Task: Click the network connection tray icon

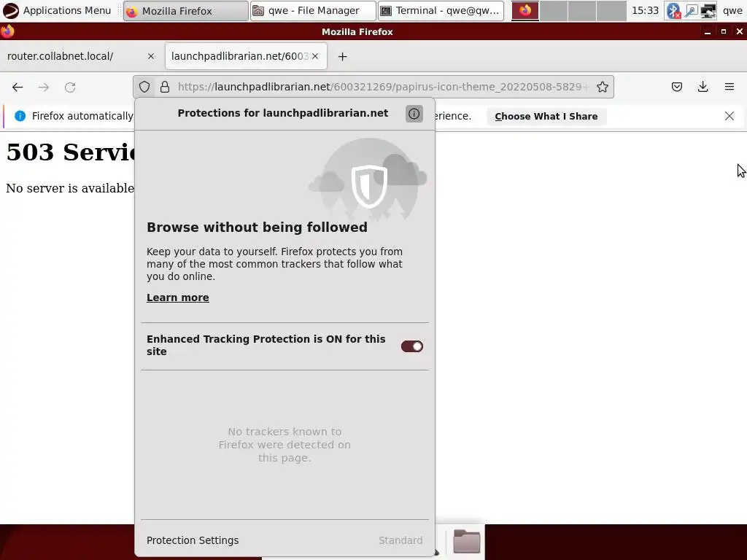Action: tap(708, 10)
